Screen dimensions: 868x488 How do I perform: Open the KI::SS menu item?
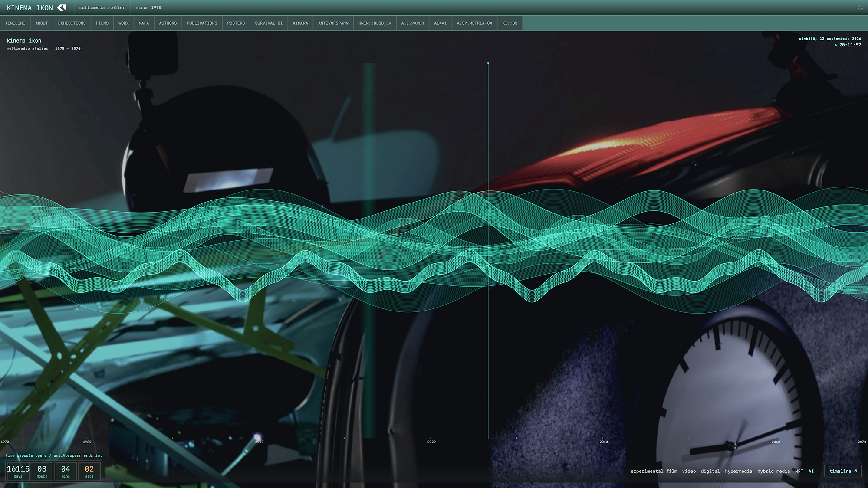click(510, 23)
